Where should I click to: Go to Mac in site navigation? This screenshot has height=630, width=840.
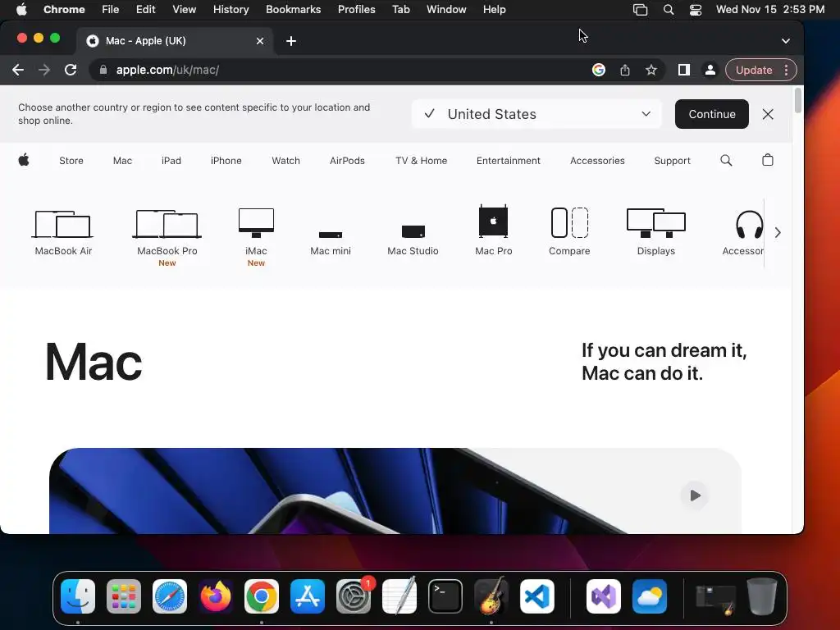pos(122,161)
